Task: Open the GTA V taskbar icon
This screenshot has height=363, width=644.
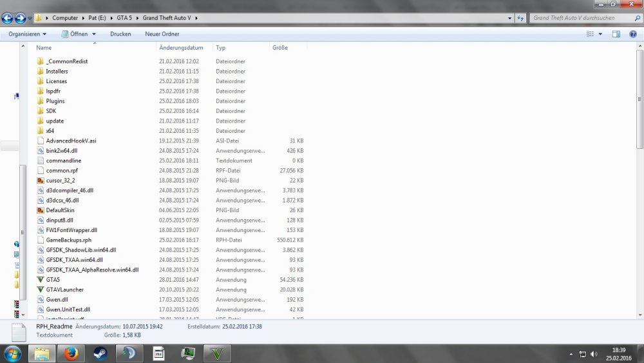Action: (x=217, y=353)
